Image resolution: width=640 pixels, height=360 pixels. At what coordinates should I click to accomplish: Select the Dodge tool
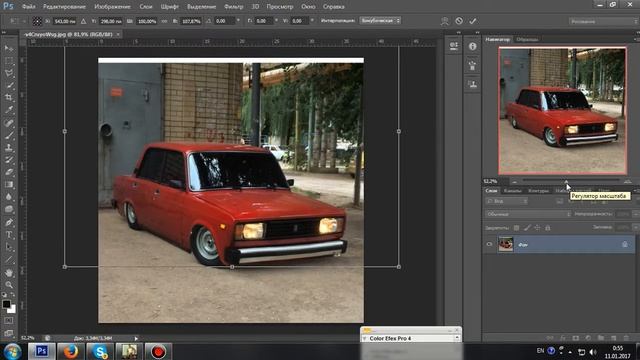[9, 209]
